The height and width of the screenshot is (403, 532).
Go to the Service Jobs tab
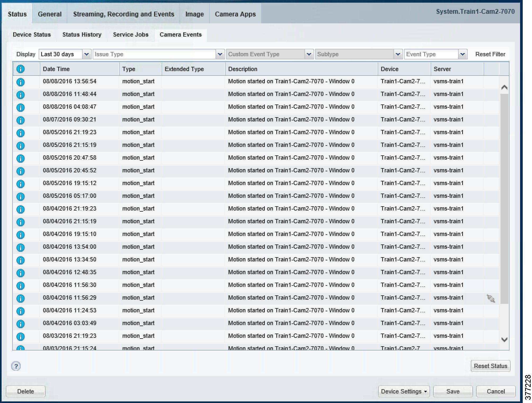coord(131,34)
